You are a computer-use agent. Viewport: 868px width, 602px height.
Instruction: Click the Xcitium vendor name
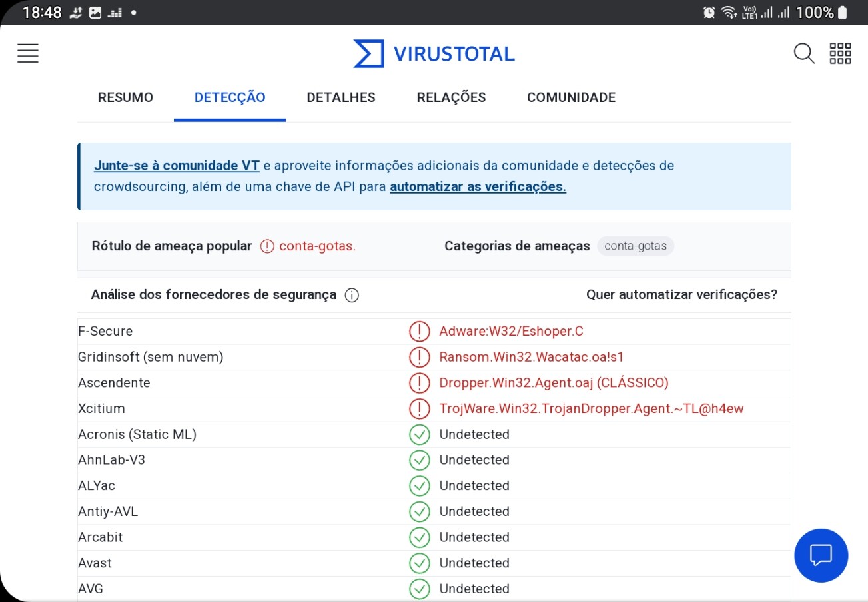[x=101, y=408]
